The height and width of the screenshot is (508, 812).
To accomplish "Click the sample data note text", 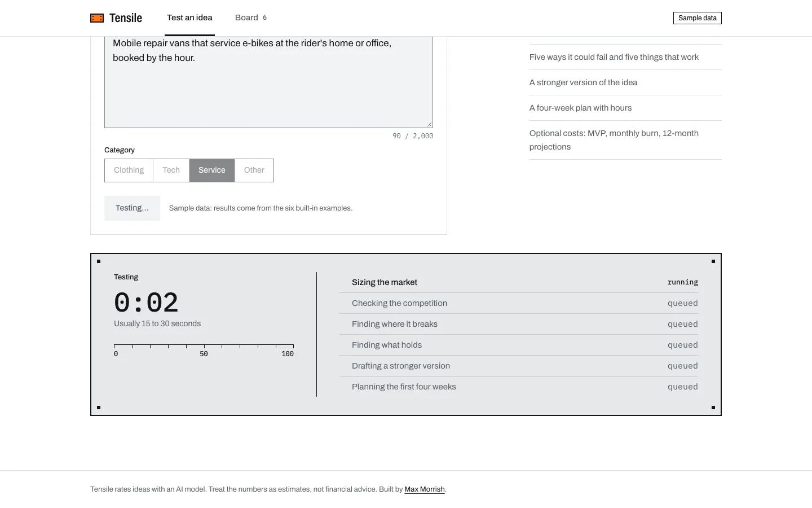I will tap(261, 208).
